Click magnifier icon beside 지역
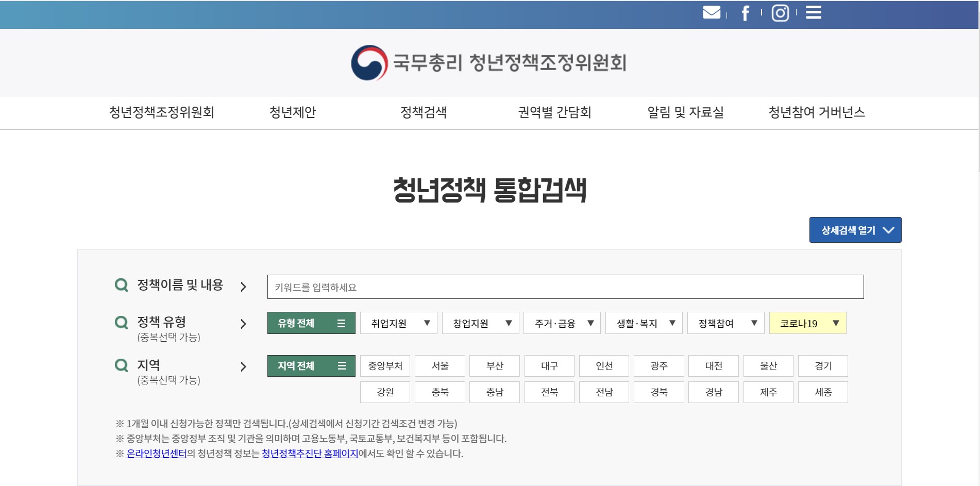 point(121,366)
